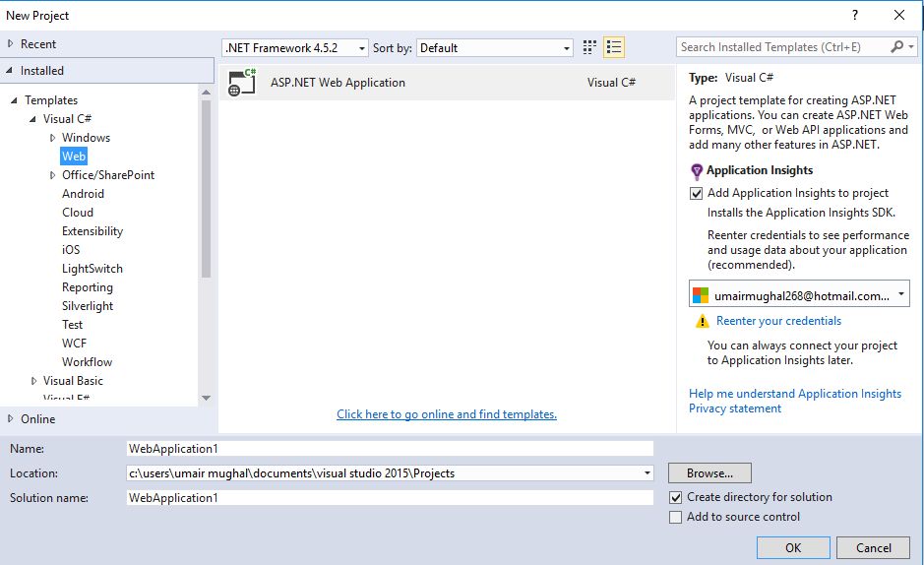Expand the Visual Basic tree node

click(33, 381)
